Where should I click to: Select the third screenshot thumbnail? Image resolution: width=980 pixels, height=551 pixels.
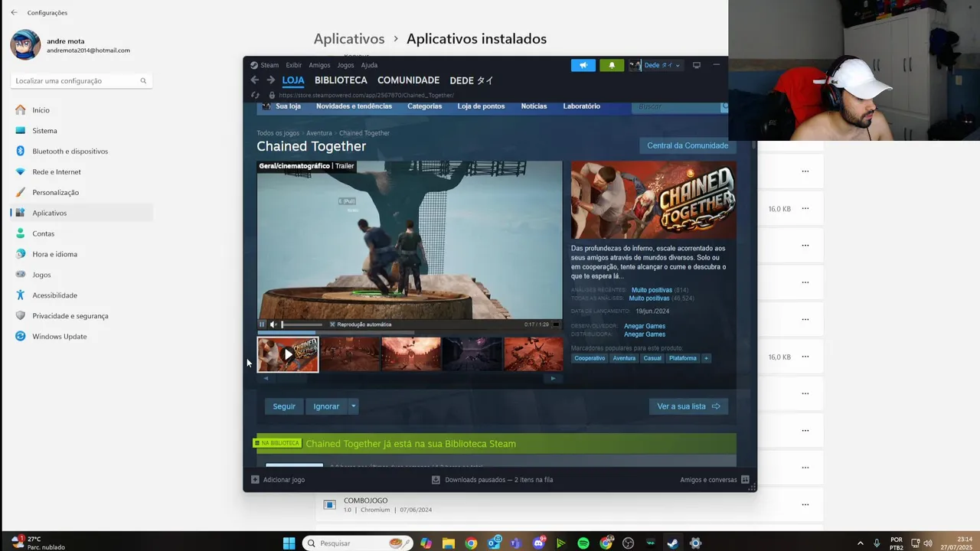tap(411, 354)
